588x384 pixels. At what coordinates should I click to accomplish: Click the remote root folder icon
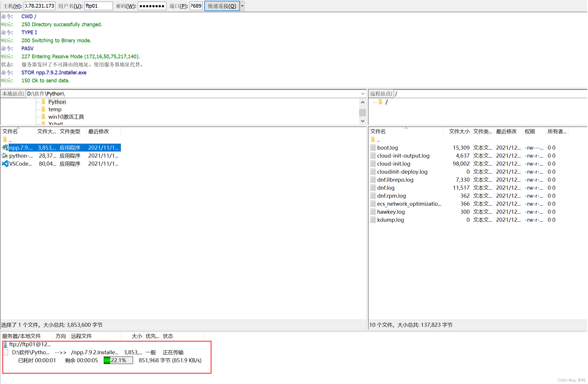381,102
